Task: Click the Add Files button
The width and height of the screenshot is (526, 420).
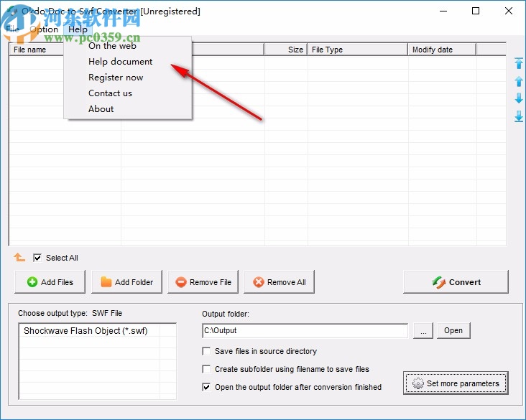Action: coord(50,282)
